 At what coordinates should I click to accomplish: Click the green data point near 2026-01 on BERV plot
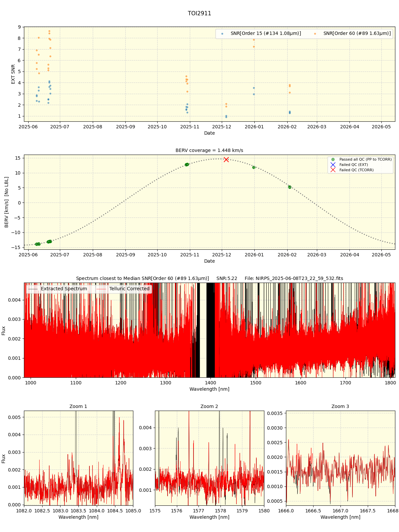click(254, 167)
